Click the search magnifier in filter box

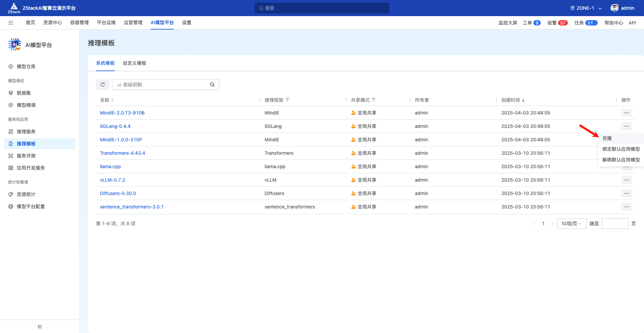[x=212, y=85]
